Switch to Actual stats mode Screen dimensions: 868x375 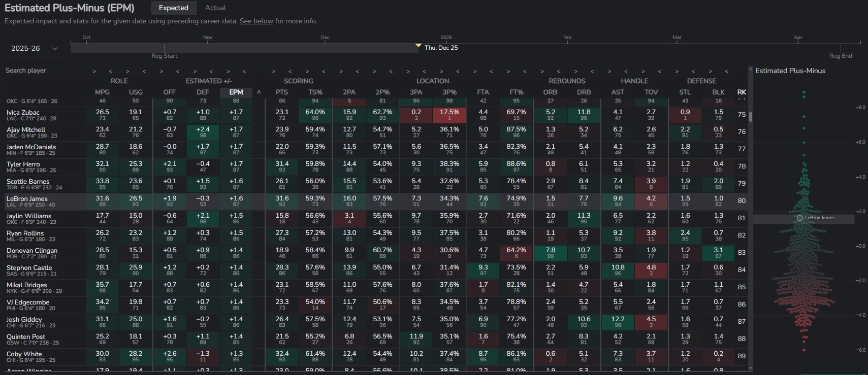click(215, 8)
